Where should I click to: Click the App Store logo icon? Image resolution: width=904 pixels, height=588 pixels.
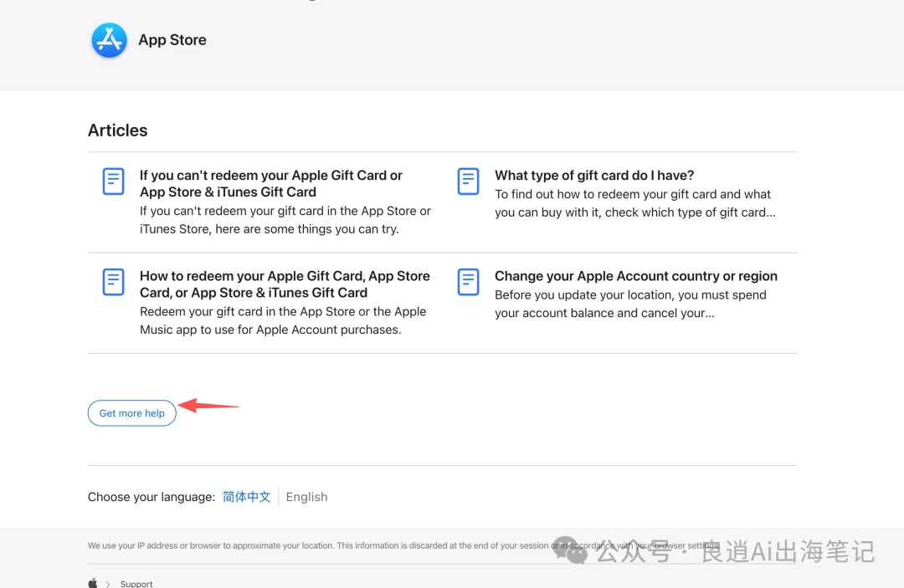(109, 40)
